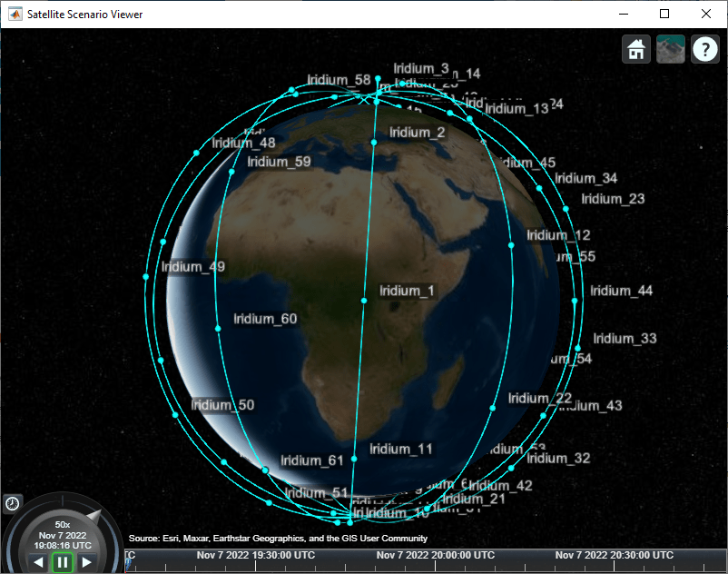Click the clock icon on animation widget

(x=12, y=504)
